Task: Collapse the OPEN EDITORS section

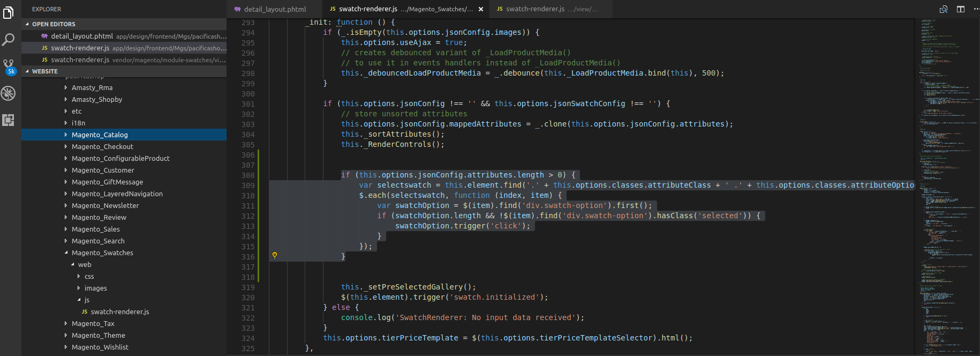Action: pos(27,24)
